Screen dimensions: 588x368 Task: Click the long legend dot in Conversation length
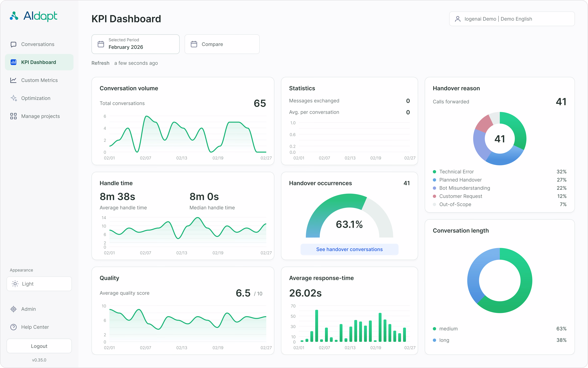[434, 340]
